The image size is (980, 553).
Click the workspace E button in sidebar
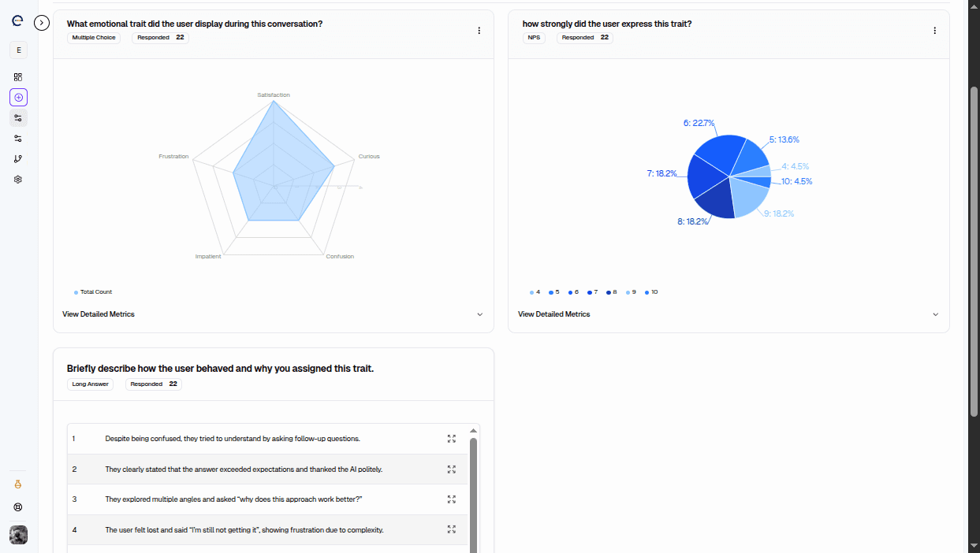click(18, 50)
